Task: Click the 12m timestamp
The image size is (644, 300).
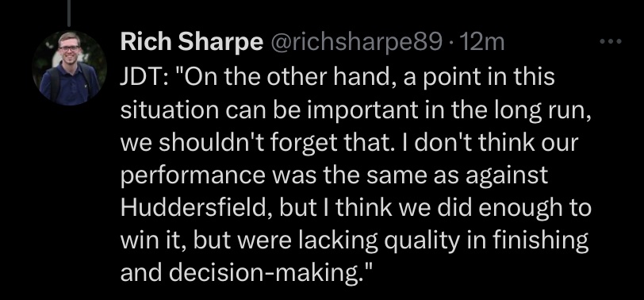Action: coord(482,43)
